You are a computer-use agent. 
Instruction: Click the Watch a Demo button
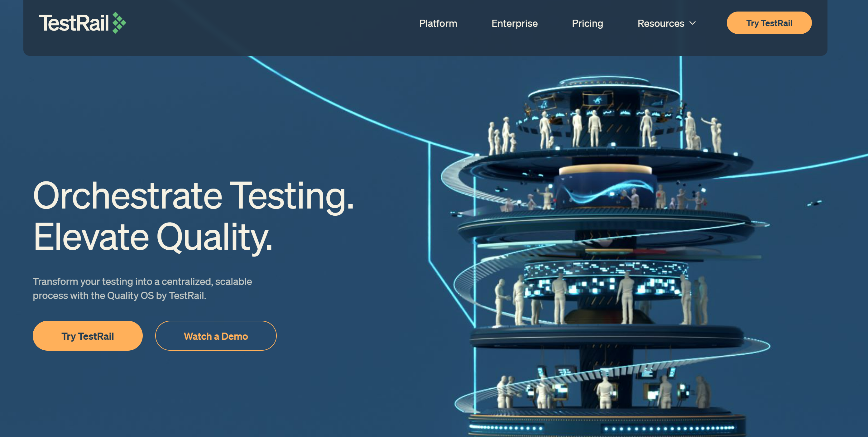click(x=216, y=336)
